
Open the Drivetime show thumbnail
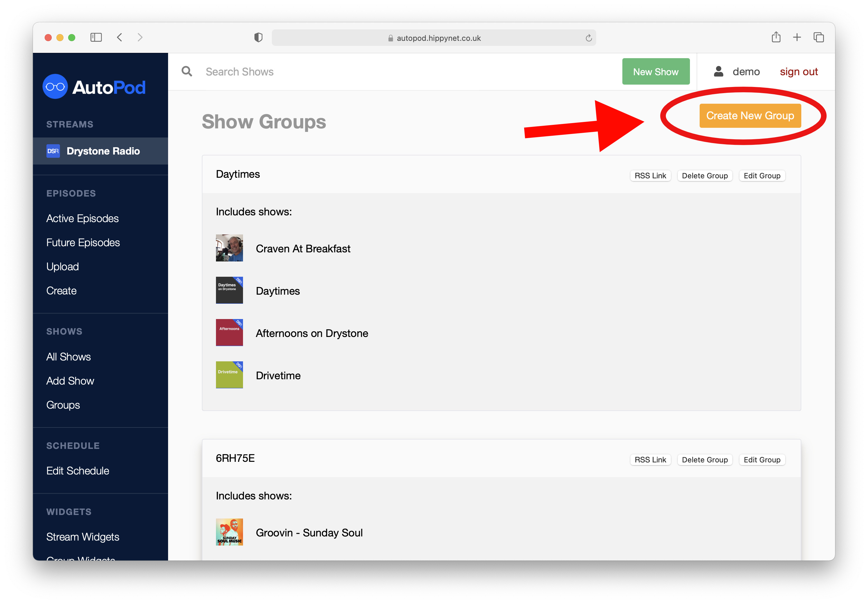(x=229, y=375)
